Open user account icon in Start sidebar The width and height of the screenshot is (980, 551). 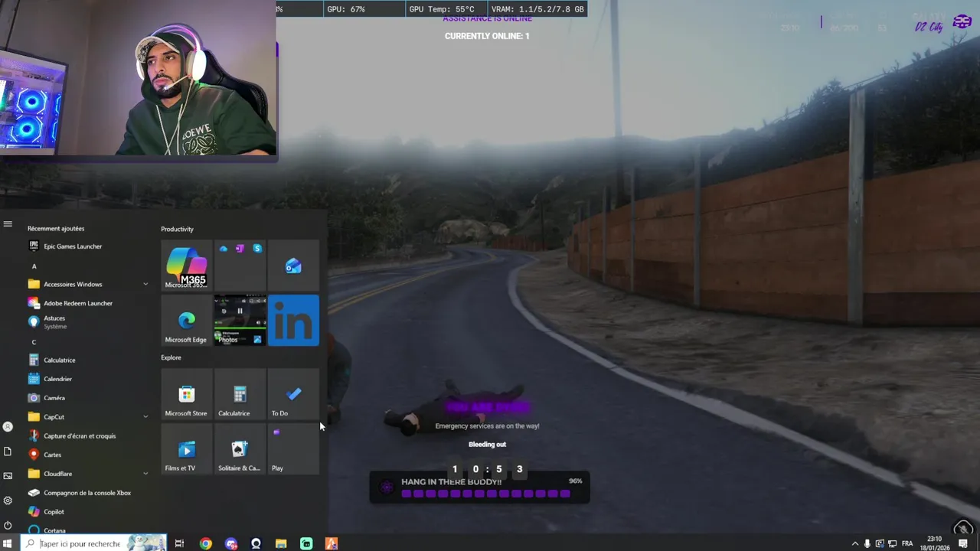8,427
